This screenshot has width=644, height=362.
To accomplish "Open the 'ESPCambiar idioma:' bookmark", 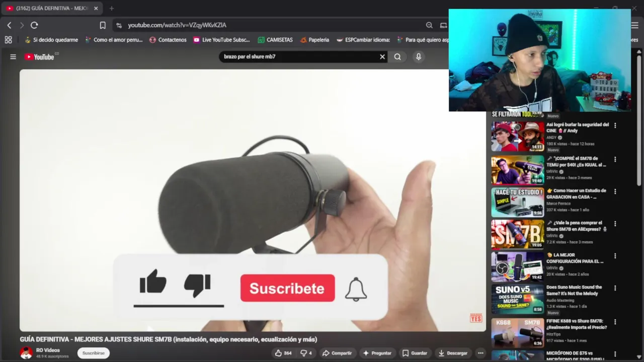I will coord(363,40).
